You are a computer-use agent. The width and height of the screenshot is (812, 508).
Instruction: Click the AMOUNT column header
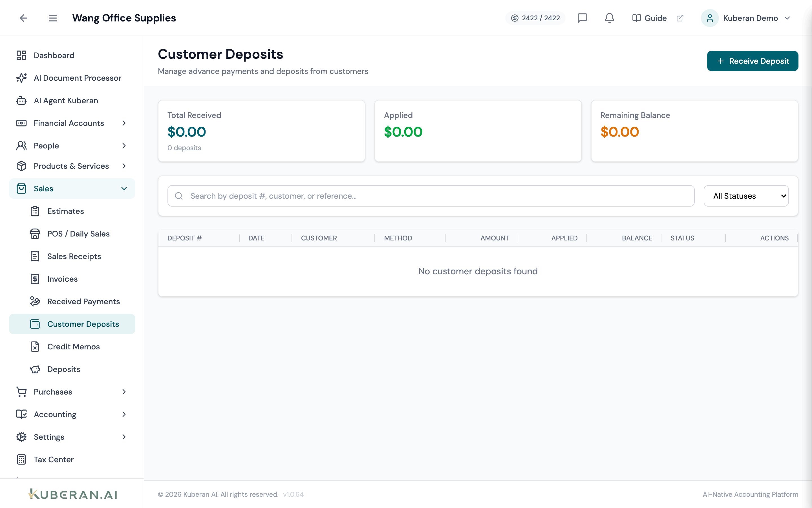point(495,238)
